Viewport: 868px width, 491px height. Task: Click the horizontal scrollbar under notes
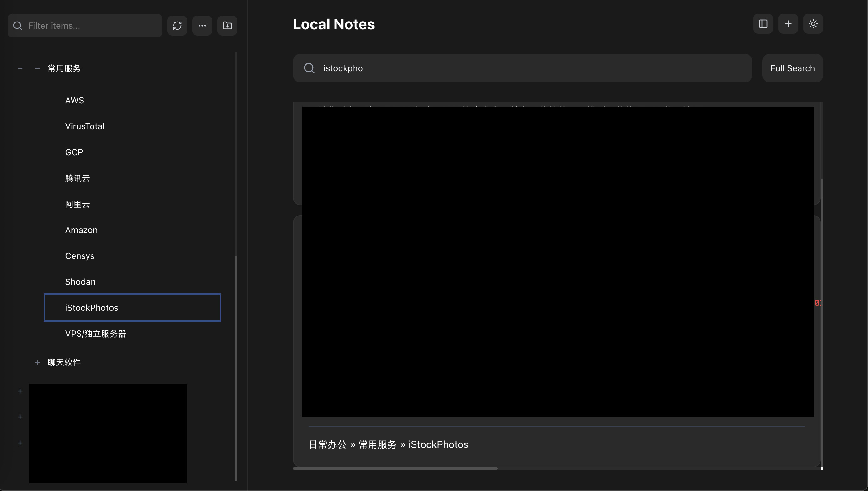(x=395, y=469)
